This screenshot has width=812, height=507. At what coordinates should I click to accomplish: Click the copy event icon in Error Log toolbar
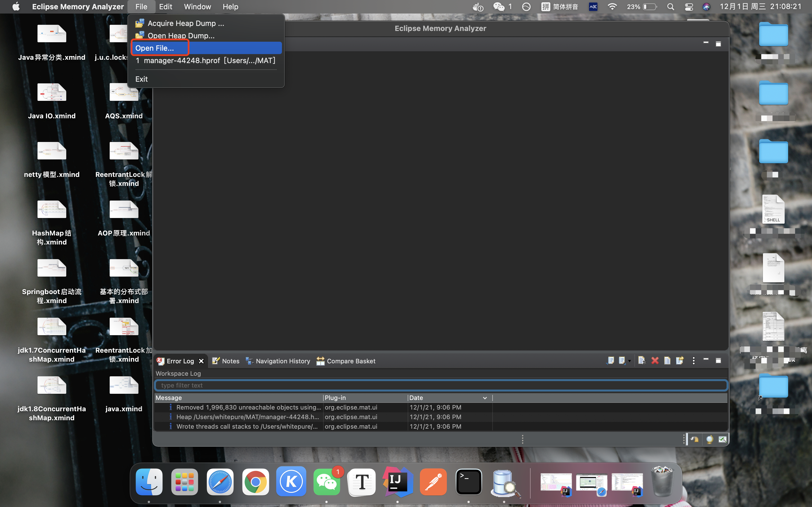(x=668, y=360)
